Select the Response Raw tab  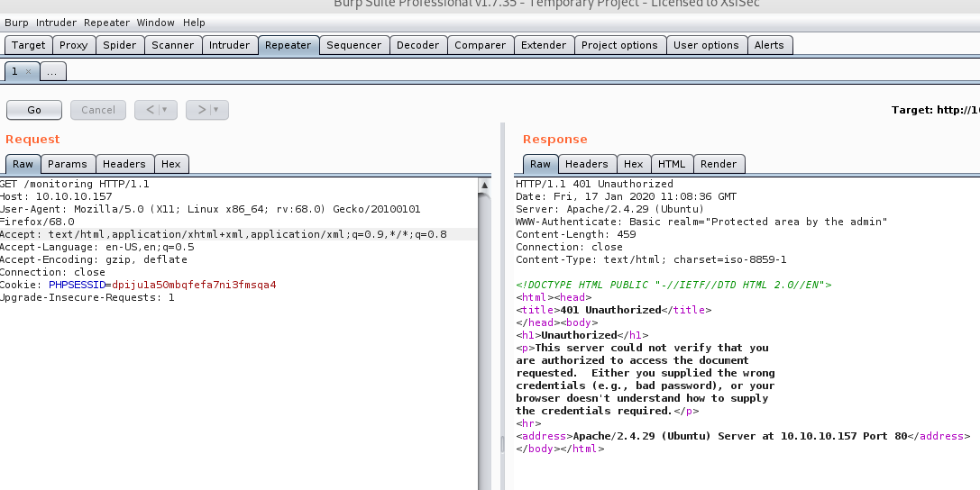[541, 164]
